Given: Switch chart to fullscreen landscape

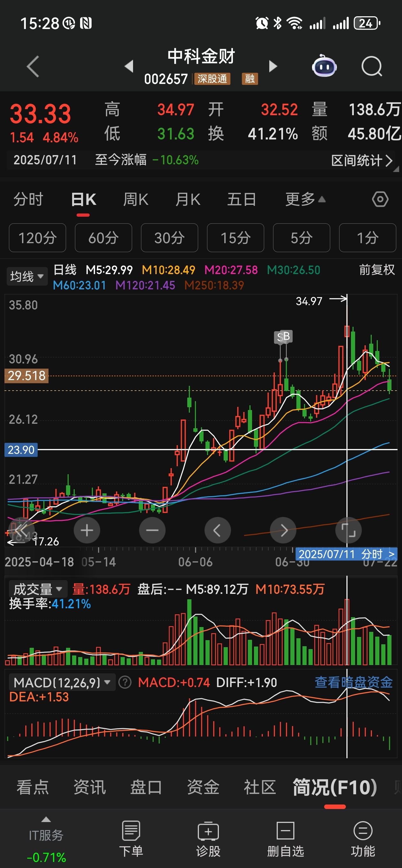Looking at the screenshot, I should [x=348, y=530].
